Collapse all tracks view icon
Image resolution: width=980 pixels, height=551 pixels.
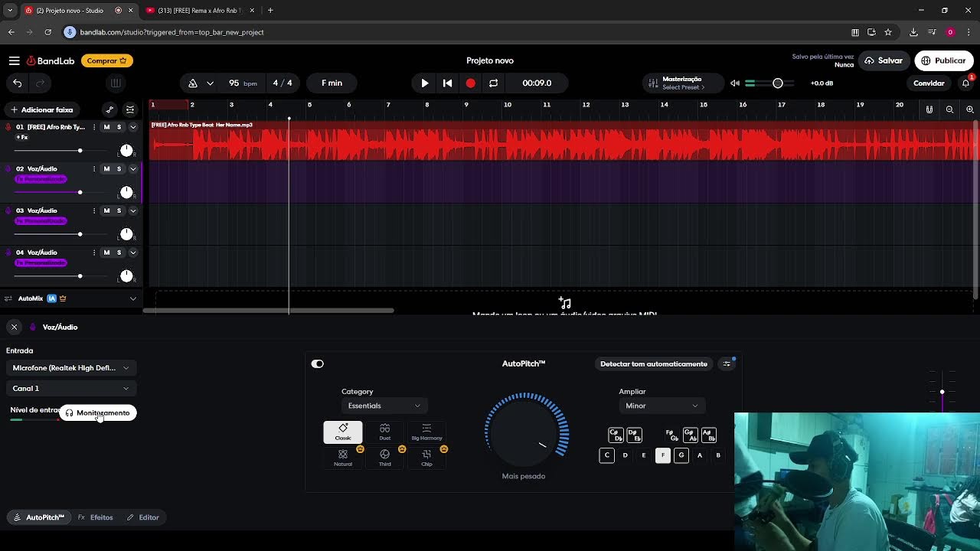tap(130, 109)
